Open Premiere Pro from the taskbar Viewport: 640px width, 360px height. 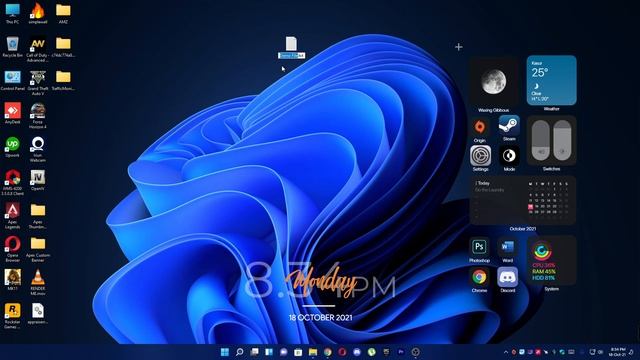coord(401,352)
